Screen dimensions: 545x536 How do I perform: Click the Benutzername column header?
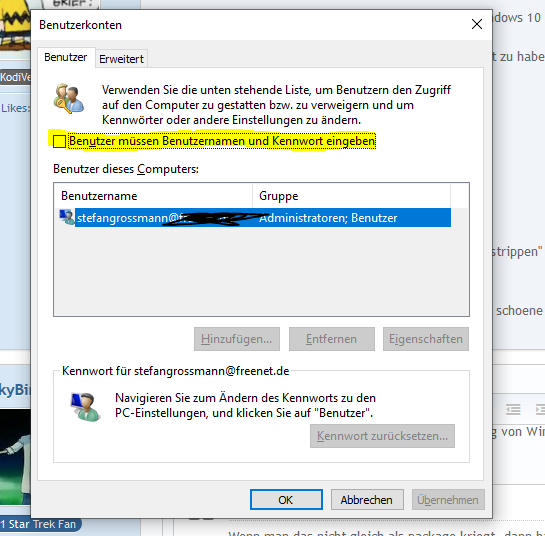click(x=153, y=196)
